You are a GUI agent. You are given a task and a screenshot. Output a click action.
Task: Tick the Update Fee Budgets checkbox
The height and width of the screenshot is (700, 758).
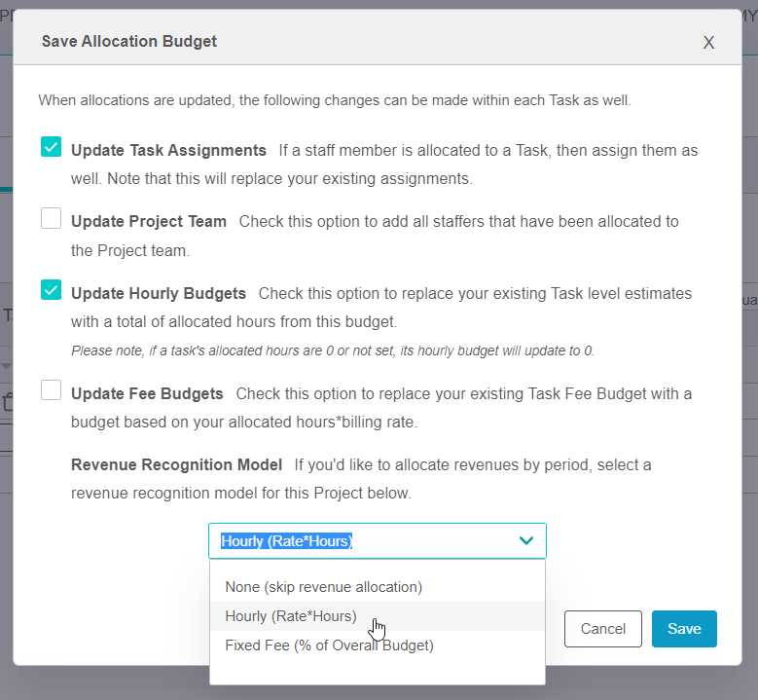click(52, 390)
